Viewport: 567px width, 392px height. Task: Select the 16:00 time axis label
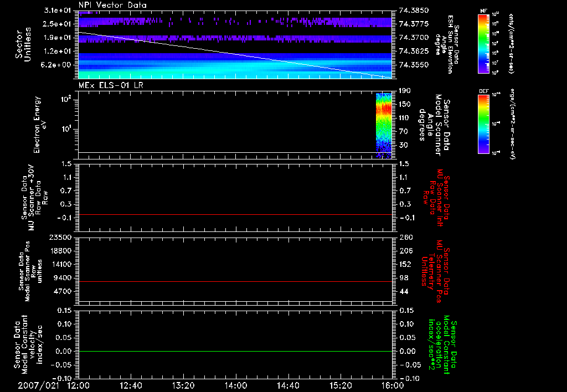[393, 385]
